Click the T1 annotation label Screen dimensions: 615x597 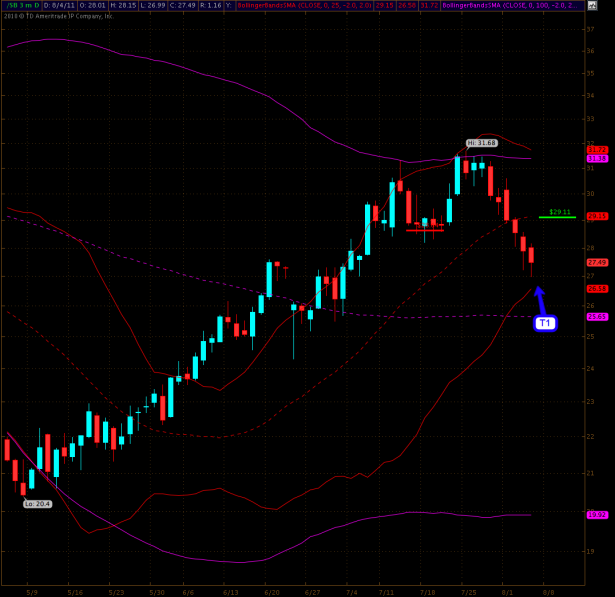544,323
